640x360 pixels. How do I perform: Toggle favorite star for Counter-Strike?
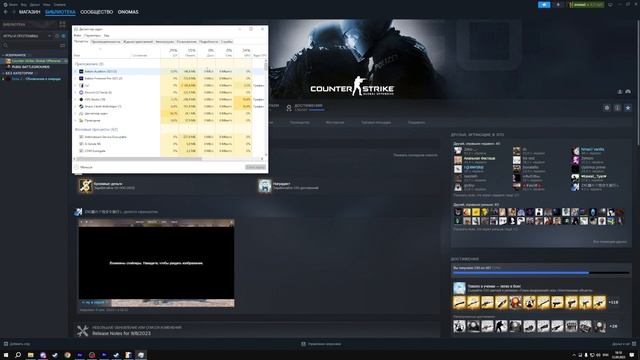(x=628, y=108)
